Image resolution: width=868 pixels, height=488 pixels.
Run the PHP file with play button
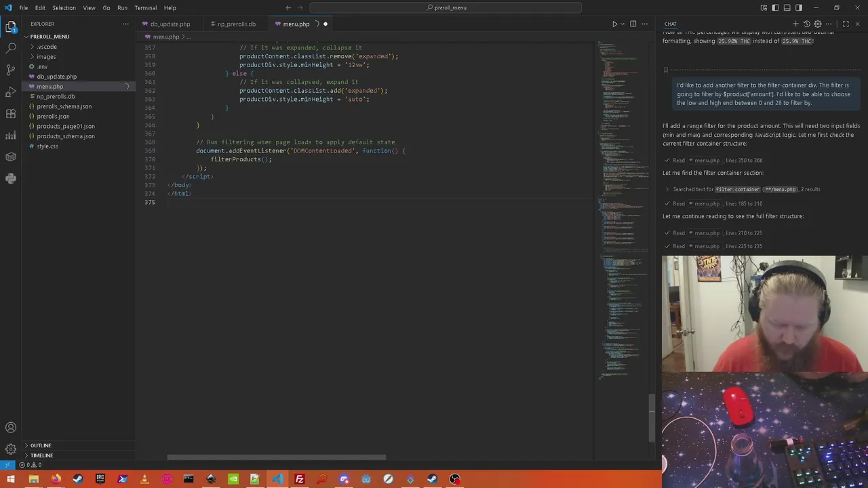(x=614, y=24)
